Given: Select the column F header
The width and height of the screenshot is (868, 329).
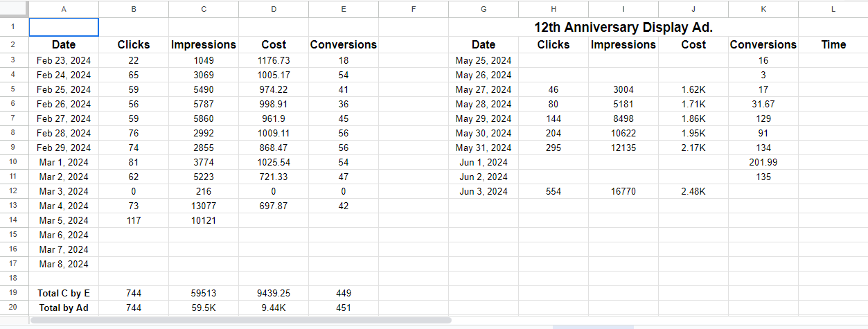Looking at the screenshot, I should coord(413,9).
